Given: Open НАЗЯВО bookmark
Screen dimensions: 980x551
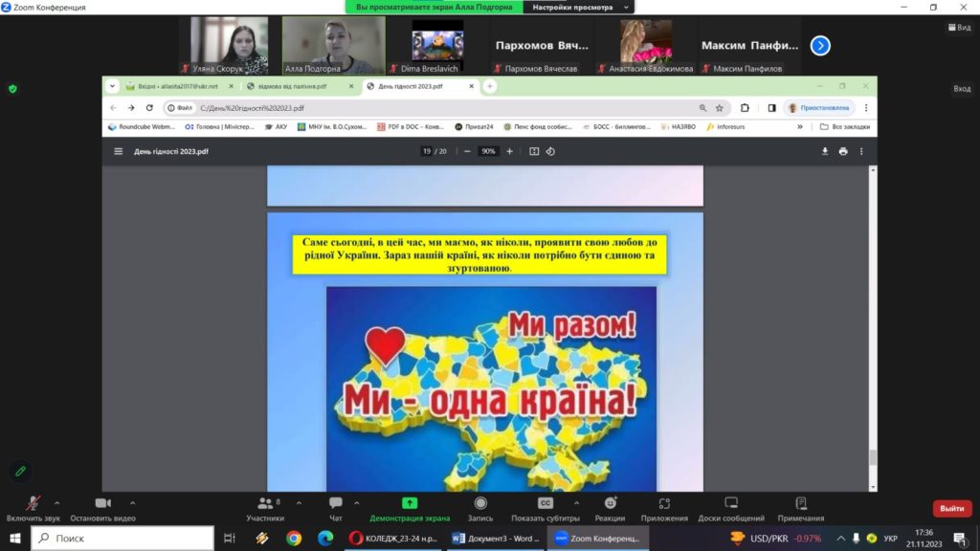Looking at the screenshot, I should click(679, 127).
